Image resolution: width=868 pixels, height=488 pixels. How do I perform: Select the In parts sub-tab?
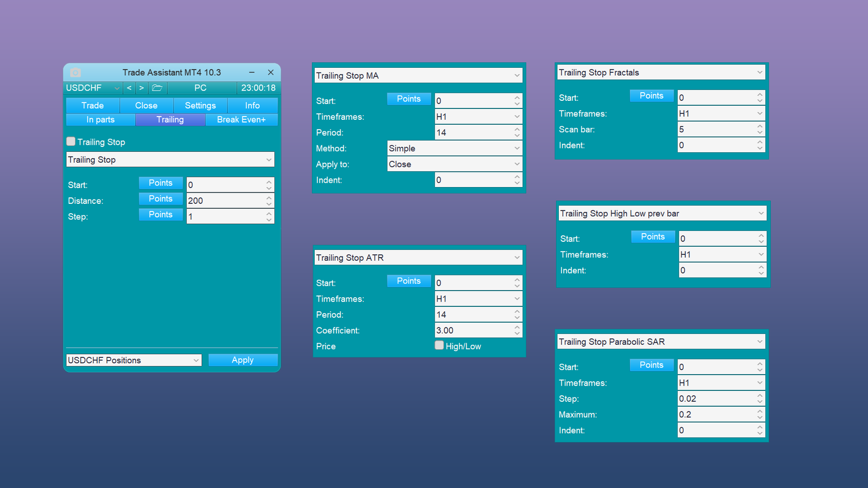(100, 119)
